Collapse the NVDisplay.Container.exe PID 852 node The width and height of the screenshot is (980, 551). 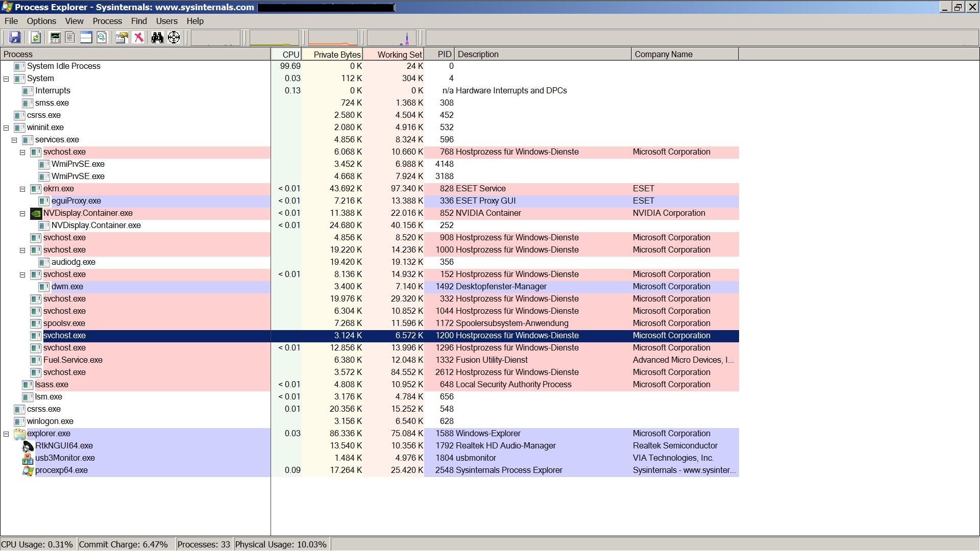(x=22, y=214)
